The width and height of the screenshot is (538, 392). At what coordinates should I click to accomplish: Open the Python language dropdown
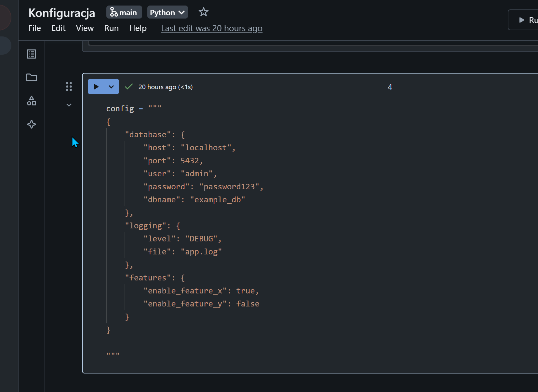(x=167, y=12)
